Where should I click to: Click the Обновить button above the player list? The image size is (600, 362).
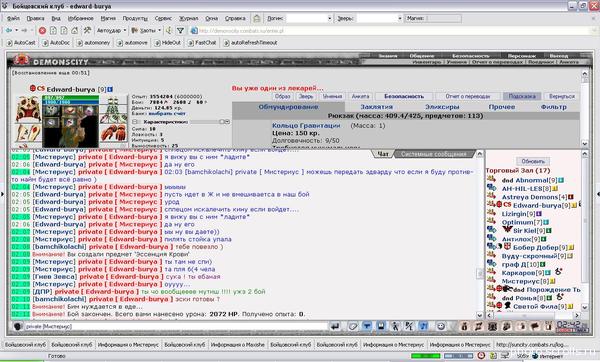point(533,161)
